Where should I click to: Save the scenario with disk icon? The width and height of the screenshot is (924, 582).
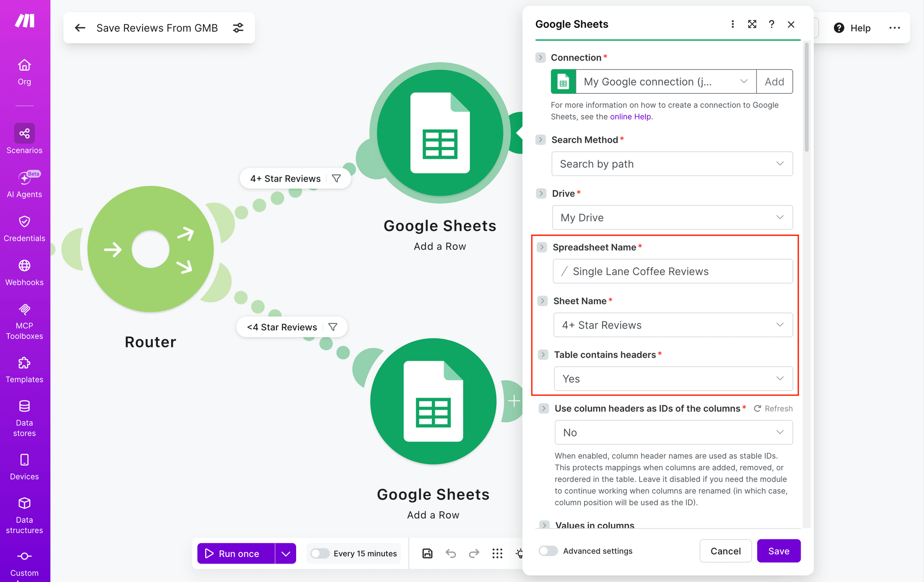[427, 553]
